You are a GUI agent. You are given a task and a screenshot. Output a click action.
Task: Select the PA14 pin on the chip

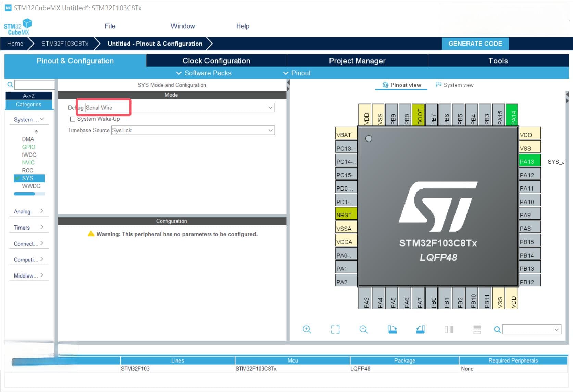click(x=512, y=114)
